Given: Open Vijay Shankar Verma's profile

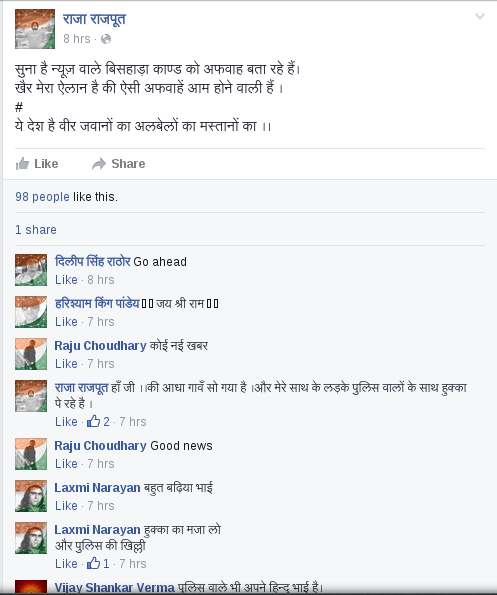Looking at the screenshot, I should (x=114, y=587).
